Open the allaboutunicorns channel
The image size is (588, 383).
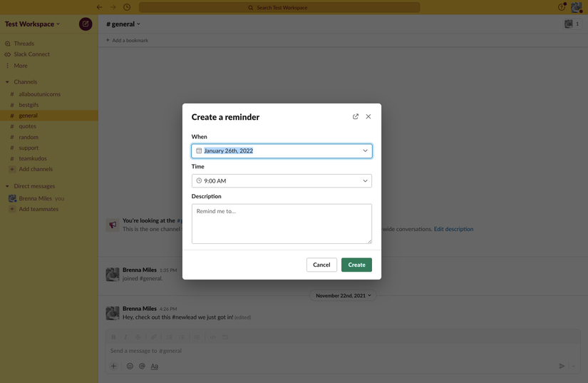39,94
